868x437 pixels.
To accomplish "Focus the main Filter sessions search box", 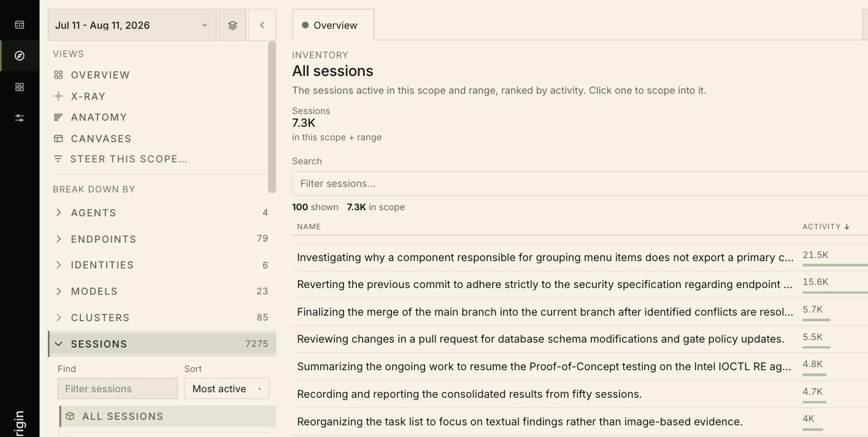I will pyautogui.click(x=580, y=183).
